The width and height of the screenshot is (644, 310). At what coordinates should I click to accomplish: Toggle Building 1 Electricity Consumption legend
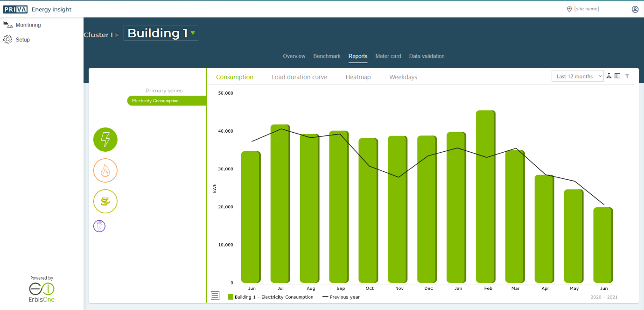click(271, 297)
